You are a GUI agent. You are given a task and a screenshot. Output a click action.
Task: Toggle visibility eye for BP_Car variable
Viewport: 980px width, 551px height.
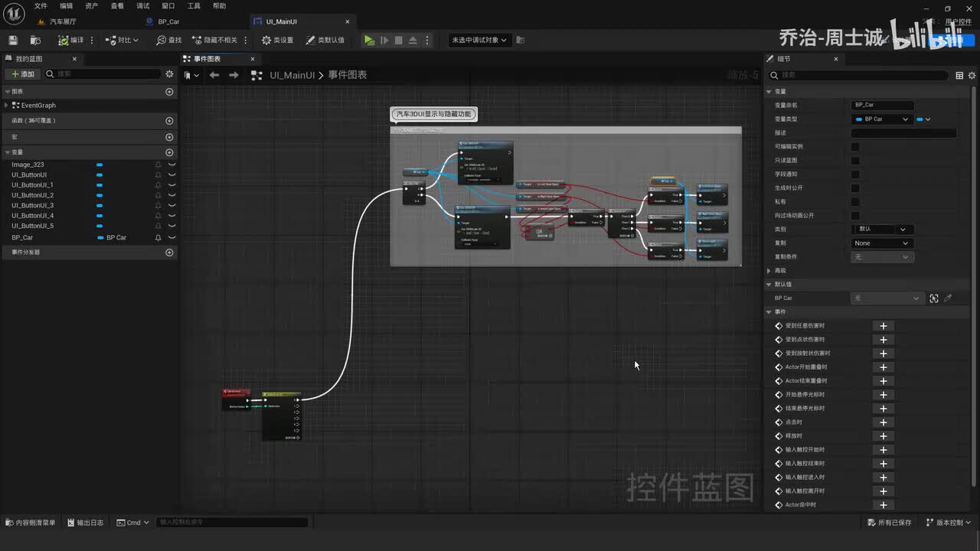pos(171,238)
